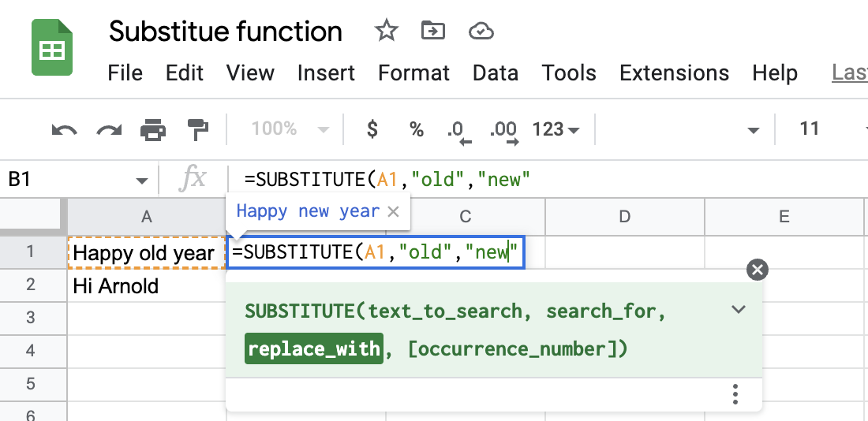Screen dimensions: 868x421
Task: Dismiss the Happy new year preview
Action: point(394,211)
